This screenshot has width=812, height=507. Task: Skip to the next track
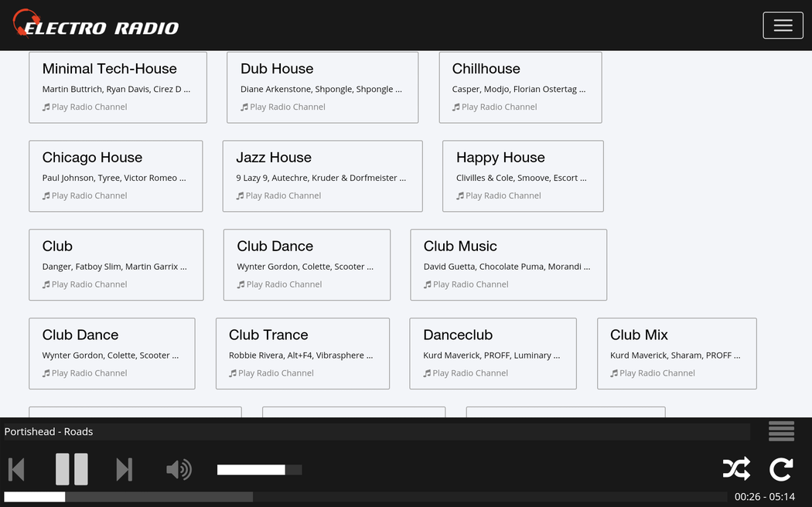[124, 469]
